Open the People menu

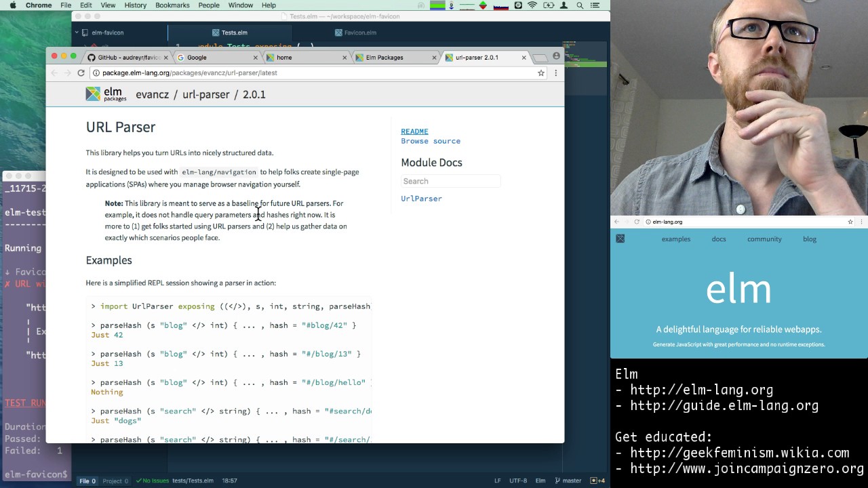(x=209, y=5)
